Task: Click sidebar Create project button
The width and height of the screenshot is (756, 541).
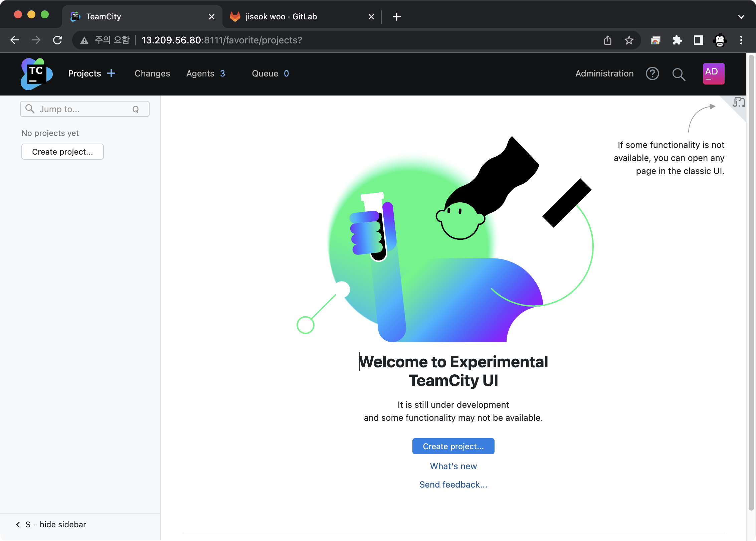Action: [62, 152]
